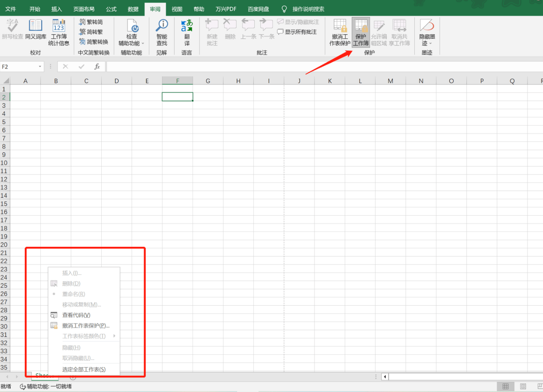Select All Sheets (选定全部工作表) in context menu

pos(84,369)
